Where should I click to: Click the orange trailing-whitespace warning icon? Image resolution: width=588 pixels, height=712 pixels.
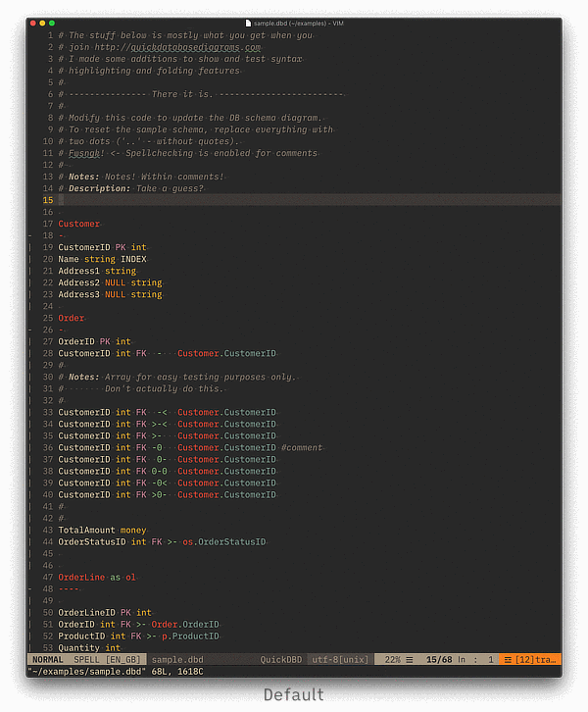pyautogui.click(x=508, y=660)
